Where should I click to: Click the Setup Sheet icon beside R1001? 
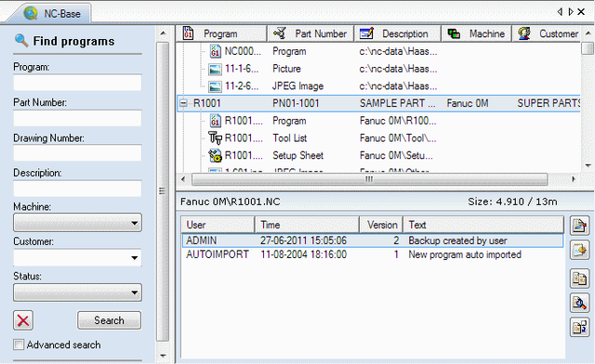pyautogui.click(x=215, y=155)
